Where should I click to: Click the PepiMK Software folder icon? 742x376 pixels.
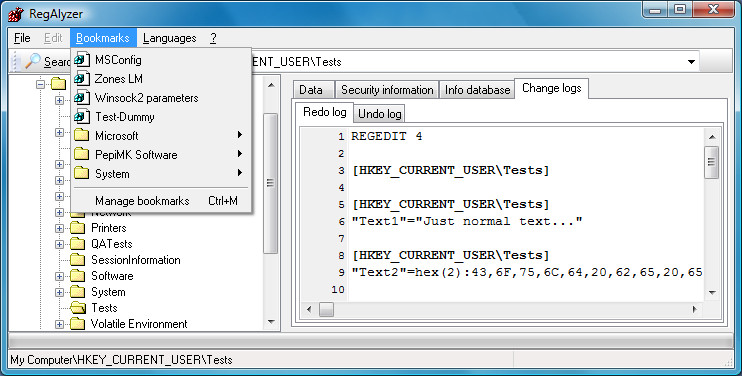coord(82,155)
